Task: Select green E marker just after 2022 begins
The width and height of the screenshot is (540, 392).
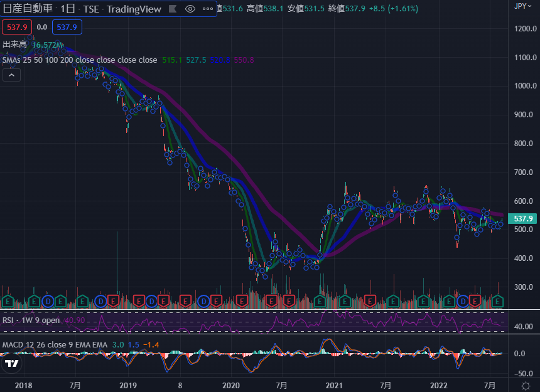Action: [x=449, y=302]
